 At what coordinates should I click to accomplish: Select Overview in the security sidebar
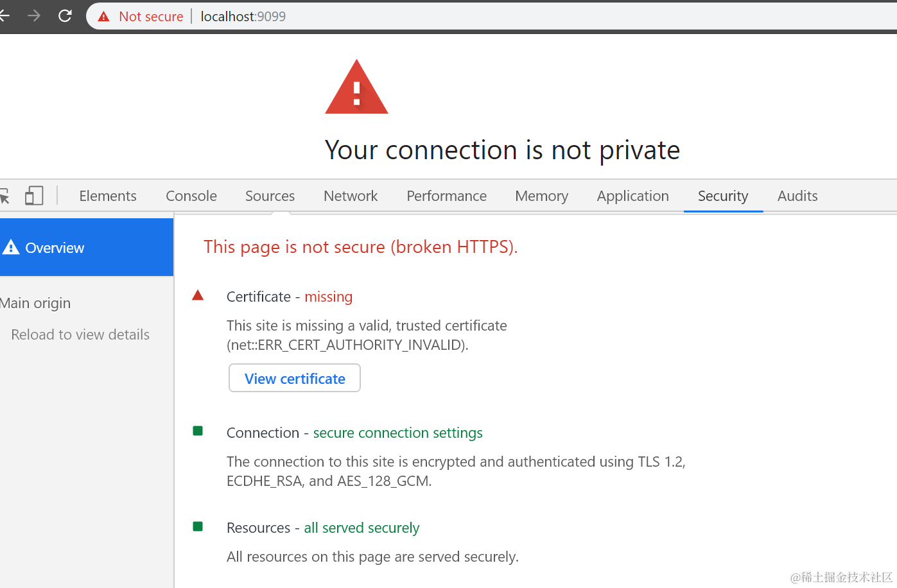point(55,248)
